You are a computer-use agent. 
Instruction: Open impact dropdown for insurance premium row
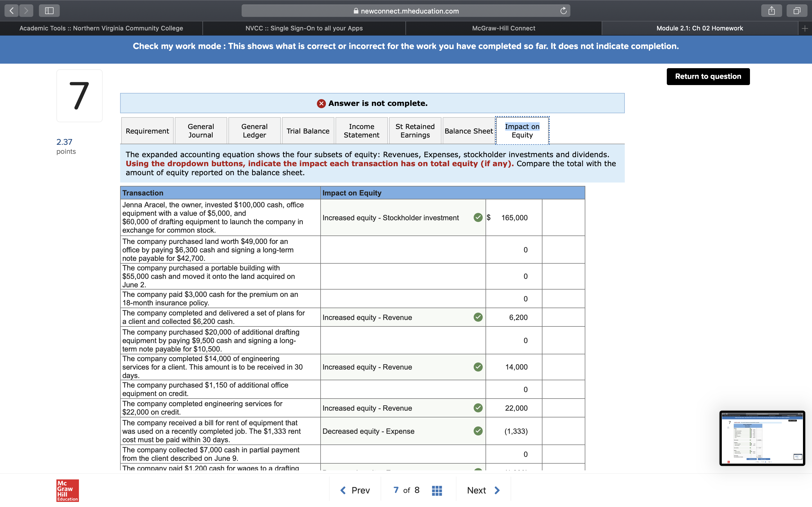coord(403,299)
